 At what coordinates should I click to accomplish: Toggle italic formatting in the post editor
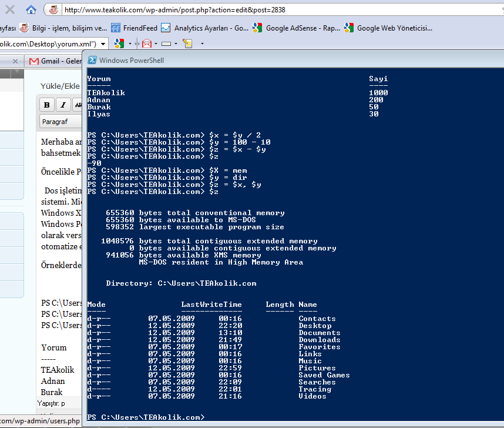click(63, 105)
